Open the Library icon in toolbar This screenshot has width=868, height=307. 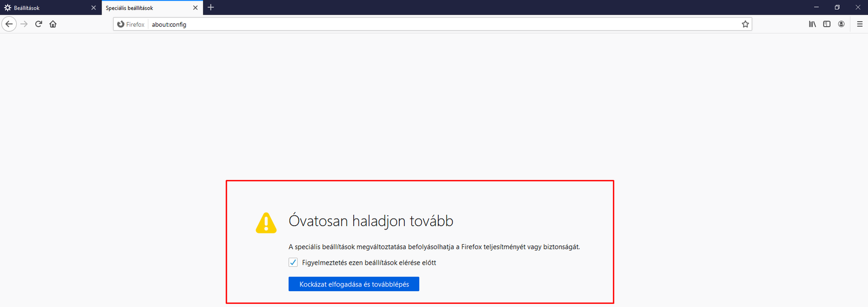click(812, 24)
